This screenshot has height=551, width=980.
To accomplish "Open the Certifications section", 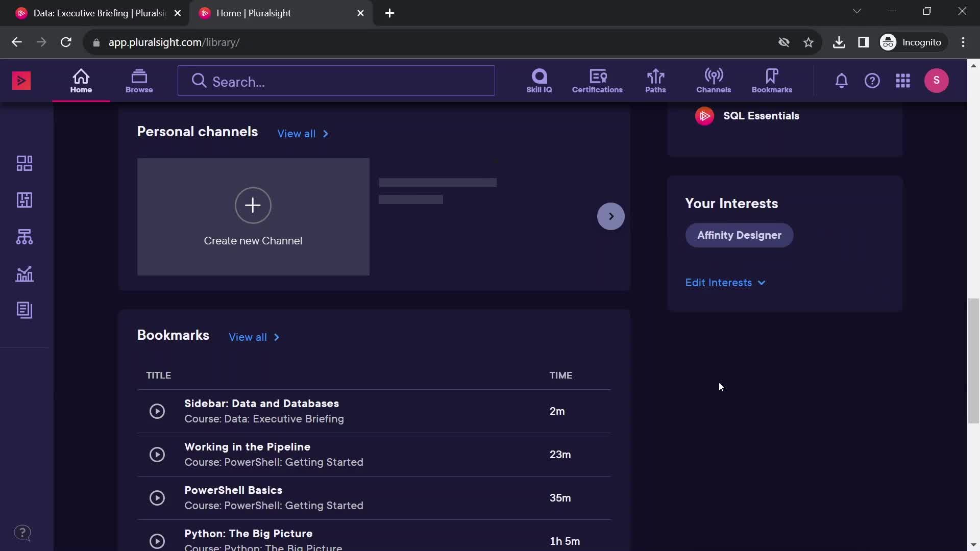I will pos(597,80).
